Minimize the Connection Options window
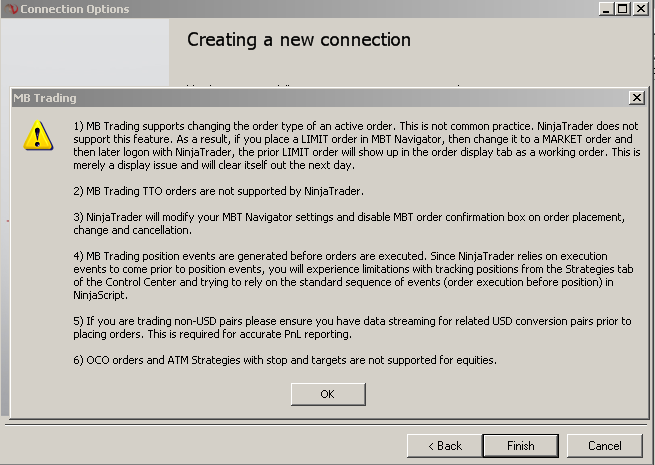 coord(605,8)
